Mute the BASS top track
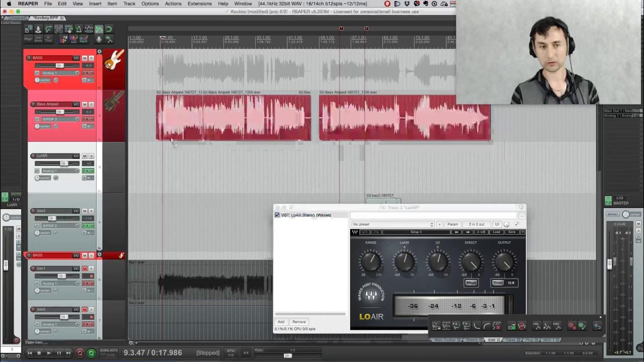 point(85,58)
